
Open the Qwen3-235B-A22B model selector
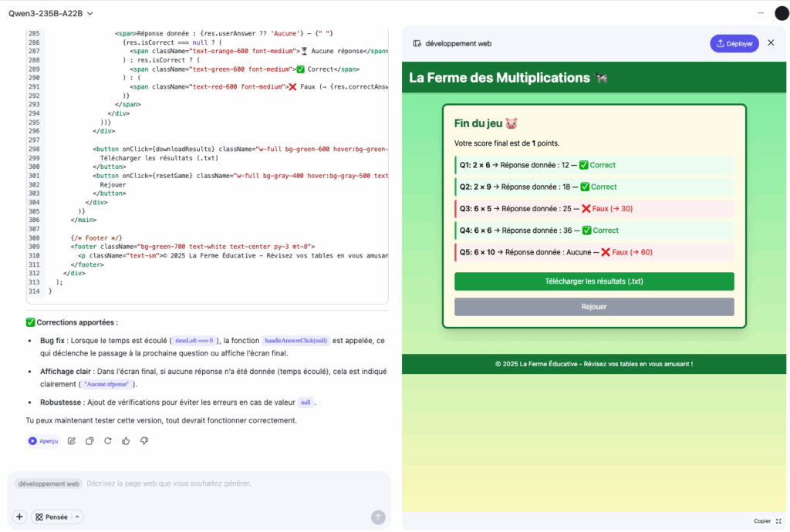51,13
